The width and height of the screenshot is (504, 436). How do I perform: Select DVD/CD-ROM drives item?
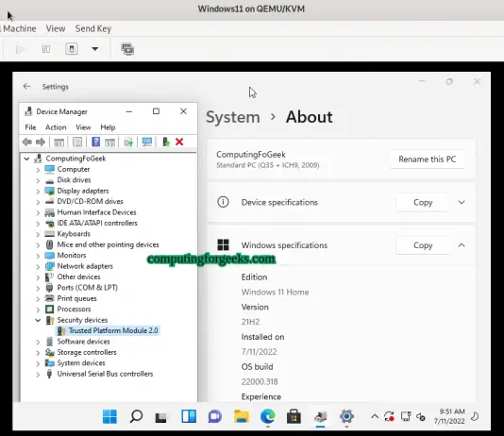90,201
